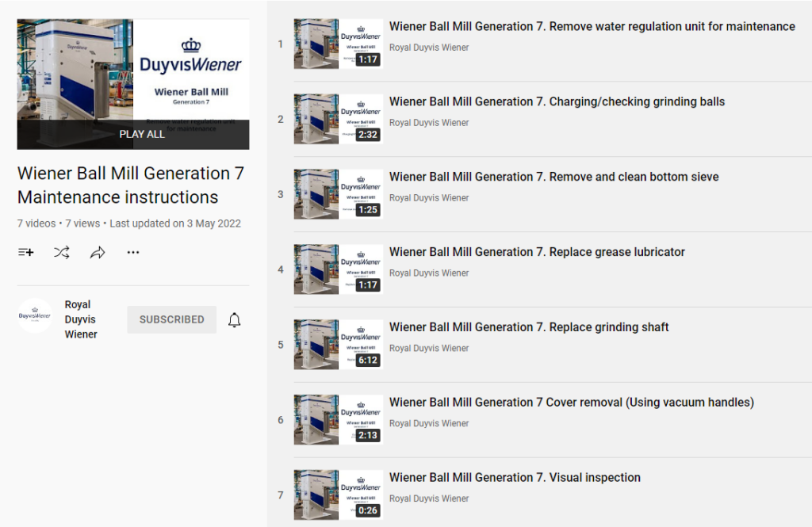Share the playlist via arrow icon
The height and width of the screenshot is (527, 812).
click(98, 253)
